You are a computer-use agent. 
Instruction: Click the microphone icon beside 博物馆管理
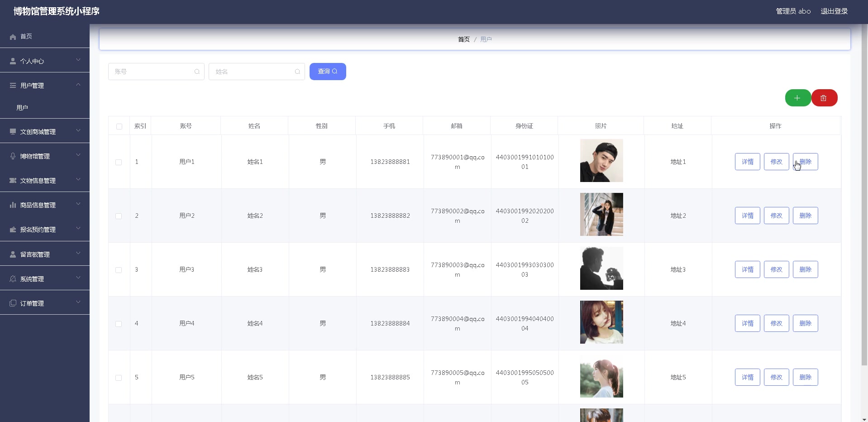point(13,156)
